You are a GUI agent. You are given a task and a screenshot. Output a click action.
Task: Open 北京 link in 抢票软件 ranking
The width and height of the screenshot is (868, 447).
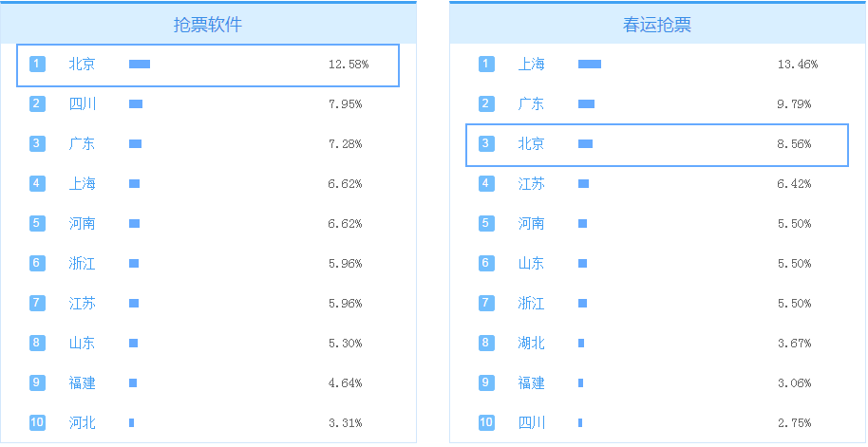tap(82, 65)
